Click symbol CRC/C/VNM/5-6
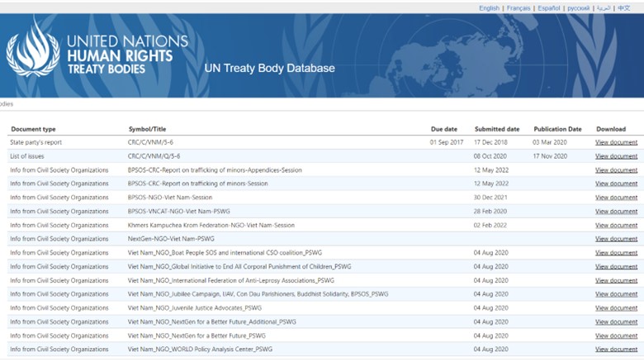644x362 pixels. pos(150,142)
